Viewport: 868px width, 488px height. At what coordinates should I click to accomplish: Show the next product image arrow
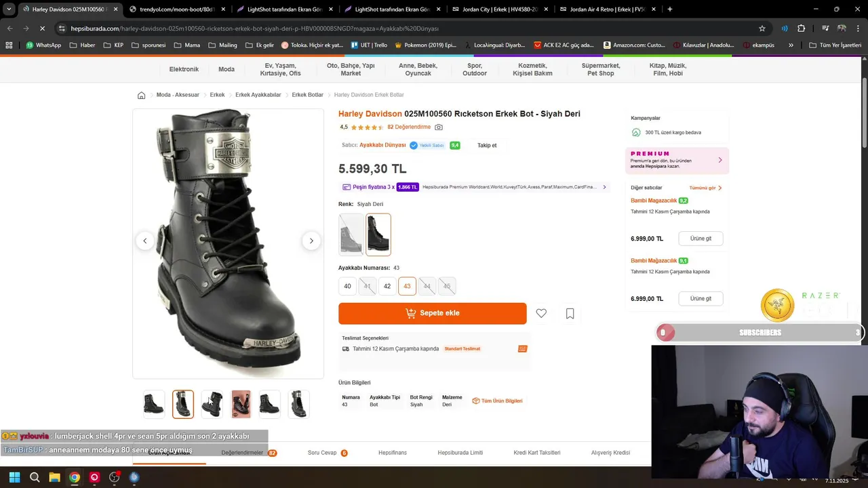[x=311, y=241]
